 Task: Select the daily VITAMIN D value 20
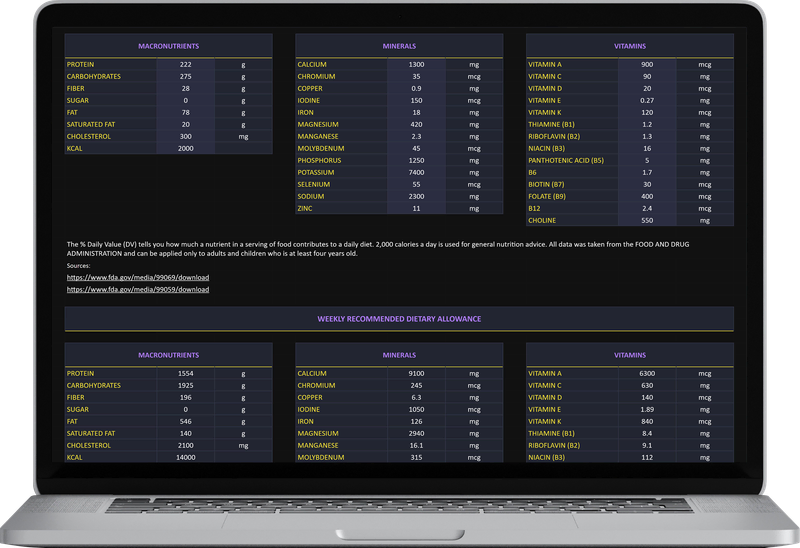pos(647,88)
